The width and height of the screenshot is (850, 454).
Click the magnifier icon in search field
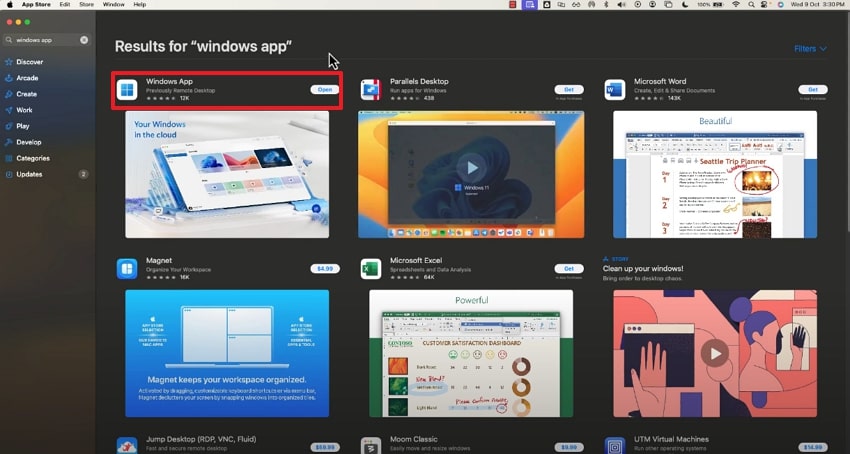(9, 40)
